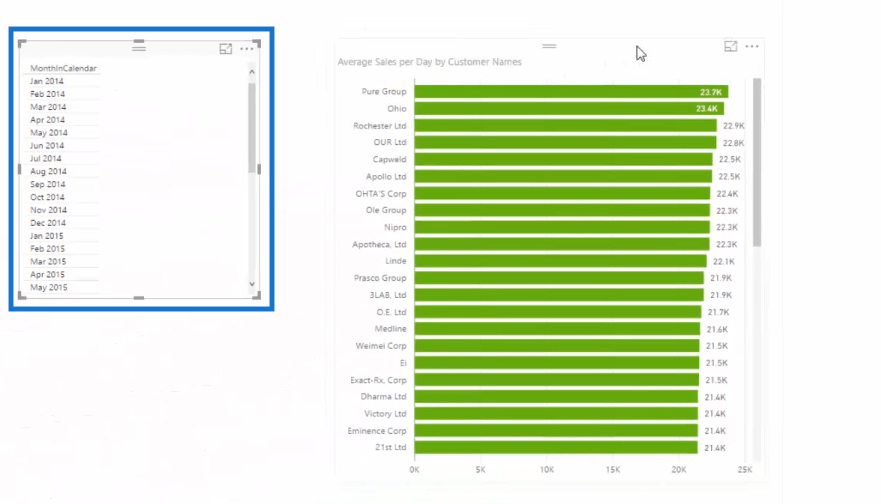Image resolution: width=881 pixels, height=504 pixels.
Task: Click the Weimei Corp bar
Action: point(557,346)
